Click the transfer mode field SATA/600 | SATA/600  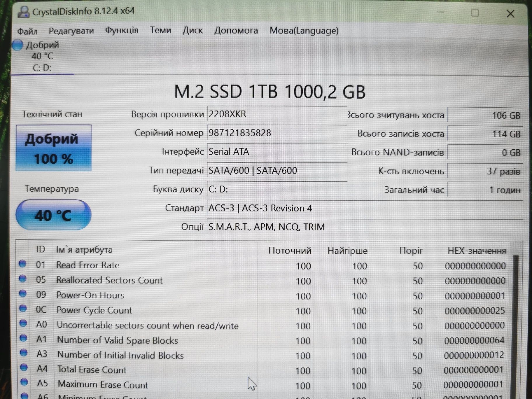(277, 170)
